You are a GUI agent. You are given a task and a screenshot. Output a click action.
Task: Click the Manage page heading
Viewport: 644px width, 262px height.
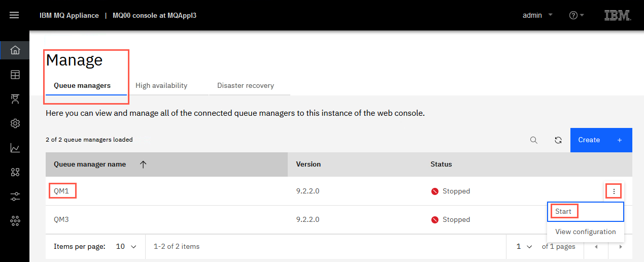click(x=75, y=60)
